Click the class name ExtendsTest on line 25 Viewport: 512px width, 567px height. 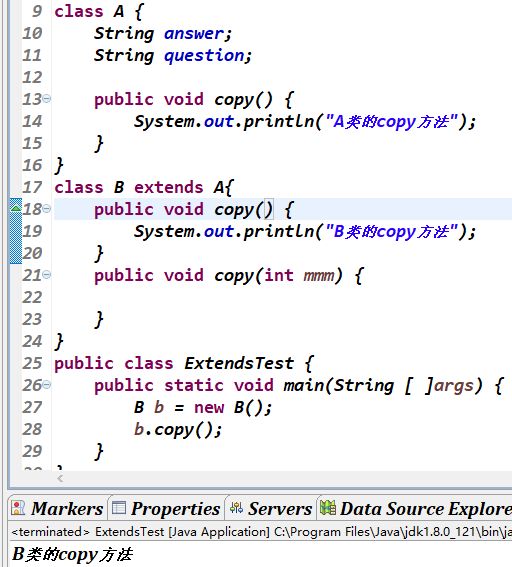pos(239,363)
